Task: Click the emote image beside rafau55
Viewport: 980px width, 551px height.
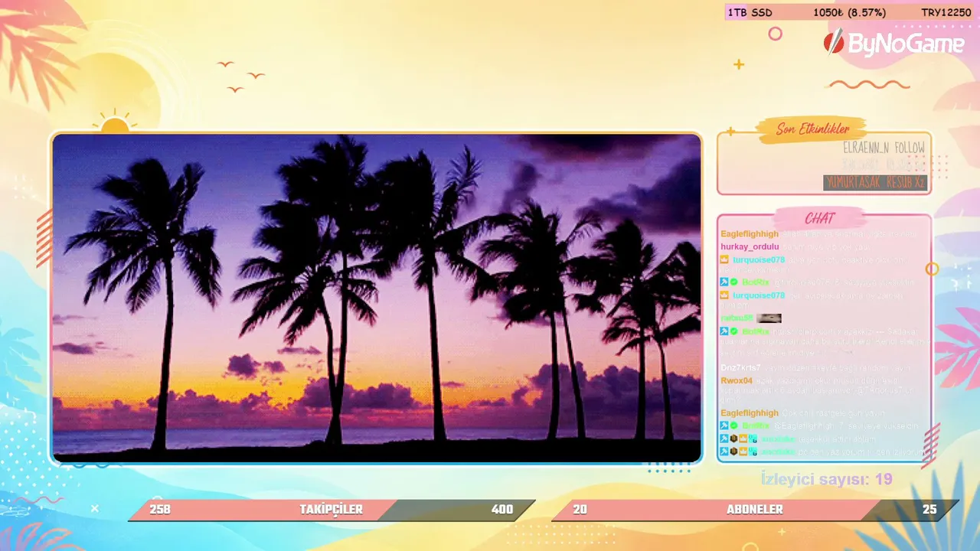Action: pos(769,318)
